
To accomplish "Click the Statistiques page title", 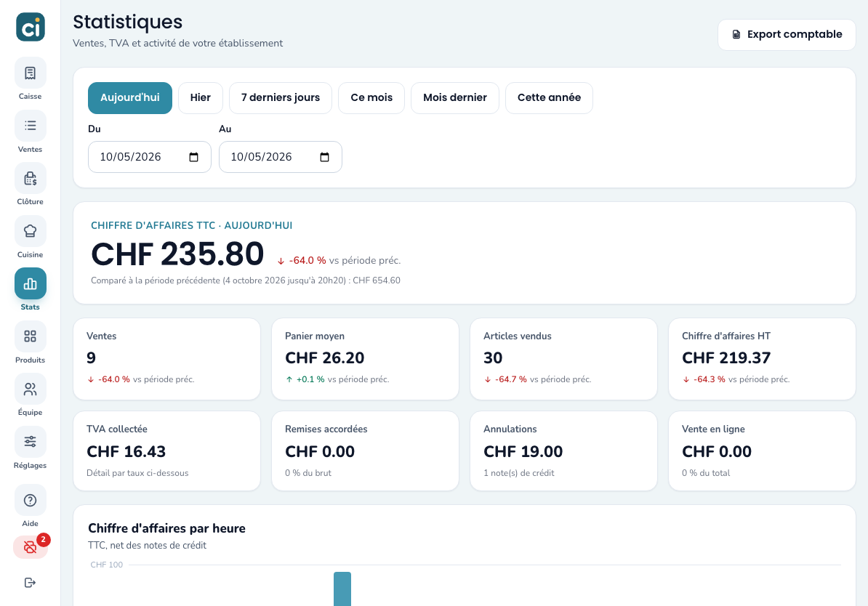I will pyautogui.click(x=128, y=22).
